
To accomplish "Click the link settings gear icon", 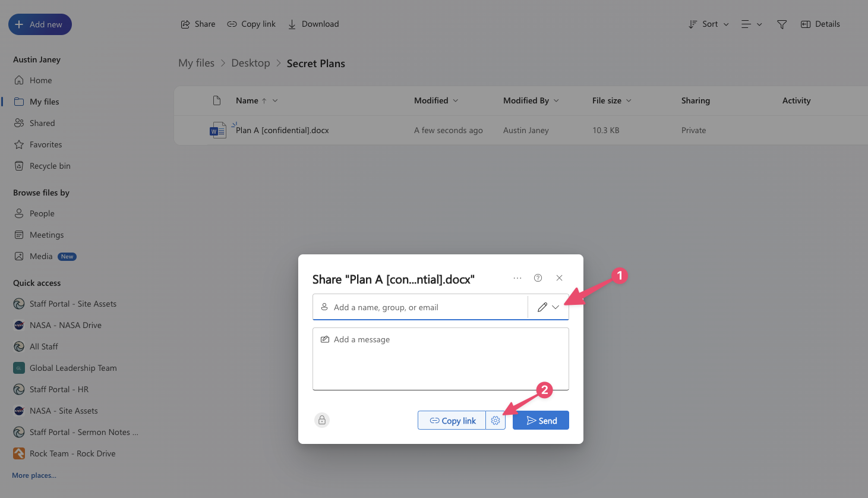I will [x=495, y=421].
